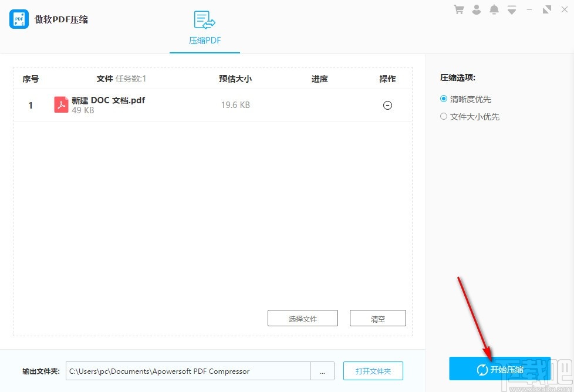The width and height of the screenshot is (574, 392).
Task: Click the output folder path field
Action: [188, 370]
